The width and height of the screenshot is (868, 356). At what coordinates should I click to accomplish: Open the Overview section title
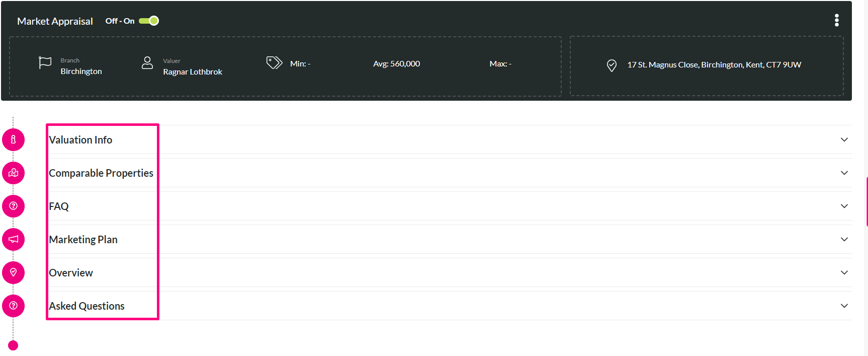click(71, 273)
